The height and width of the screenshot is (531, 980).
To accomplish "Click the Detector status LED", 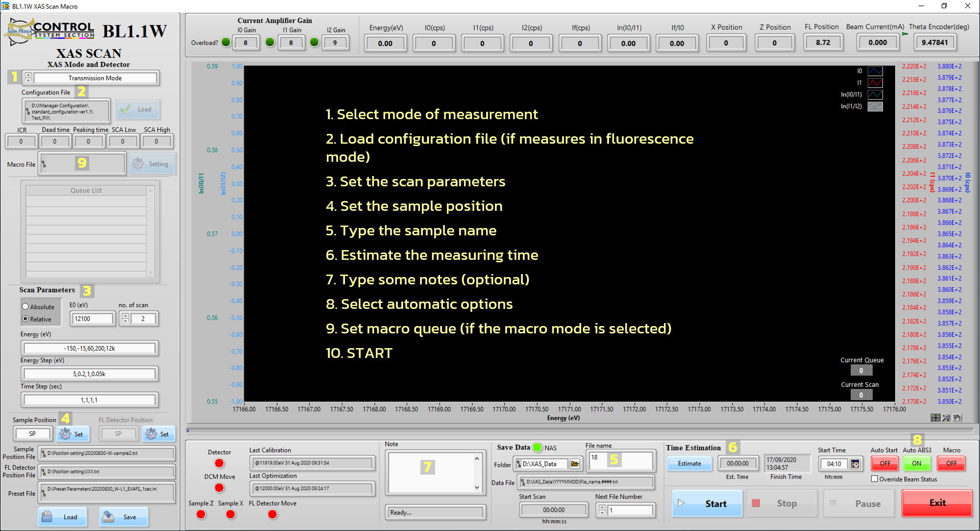I will click(x=219, y=463).
